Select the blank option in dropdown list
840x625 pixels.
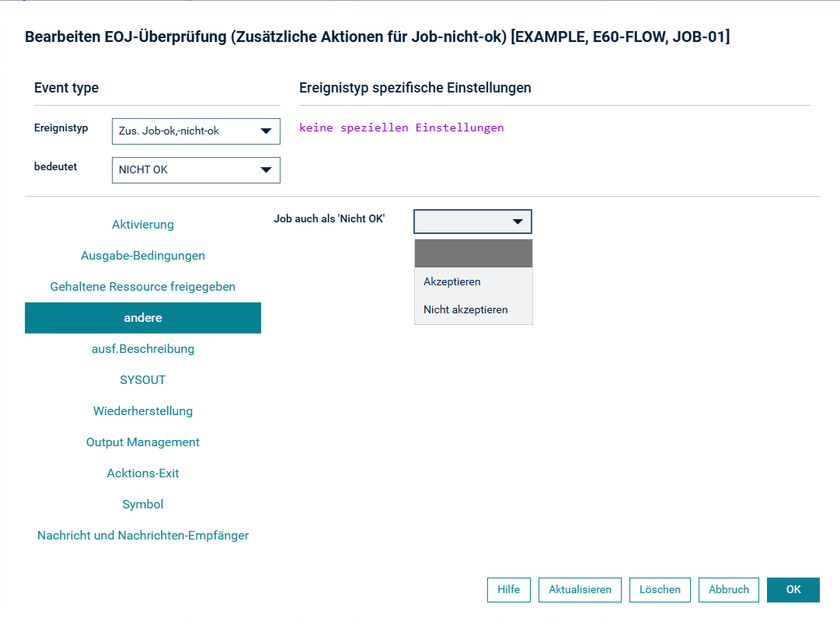[x=473, y=253]
